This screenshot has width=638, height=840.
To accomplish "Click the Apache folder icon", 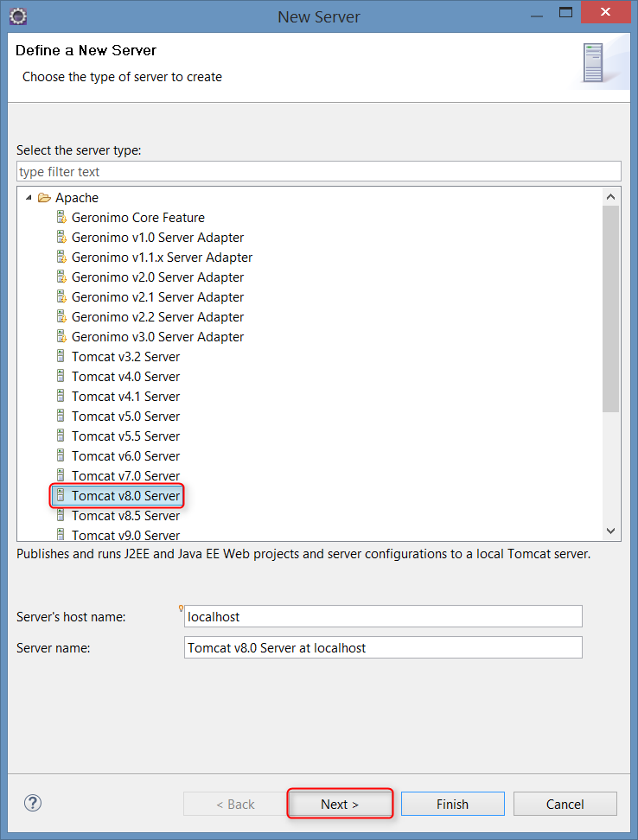I will [x=44, y=198].
